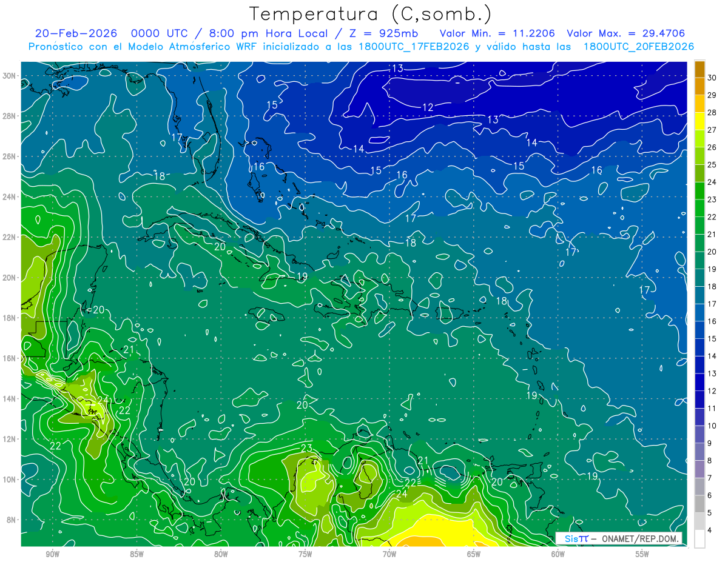Click the Temperatura (C,somb.) title

point(371,14)
